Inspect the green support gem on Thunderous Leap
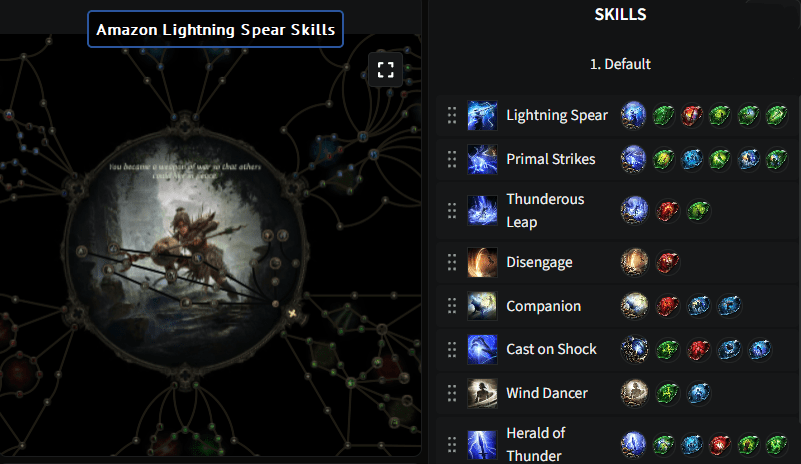The width and height of the screenshot is (801, 464). click(x=699, y=211)
